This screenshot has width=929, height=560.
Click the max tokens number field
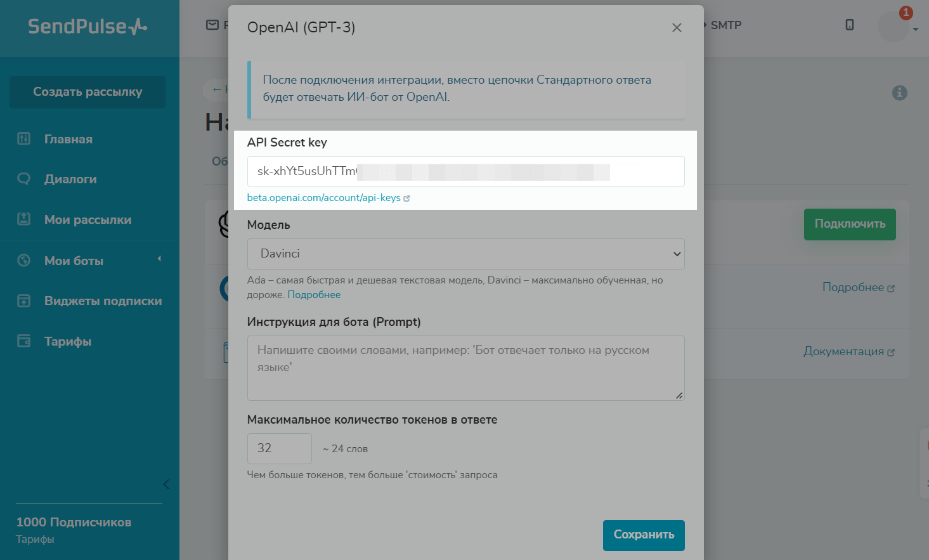279,448
